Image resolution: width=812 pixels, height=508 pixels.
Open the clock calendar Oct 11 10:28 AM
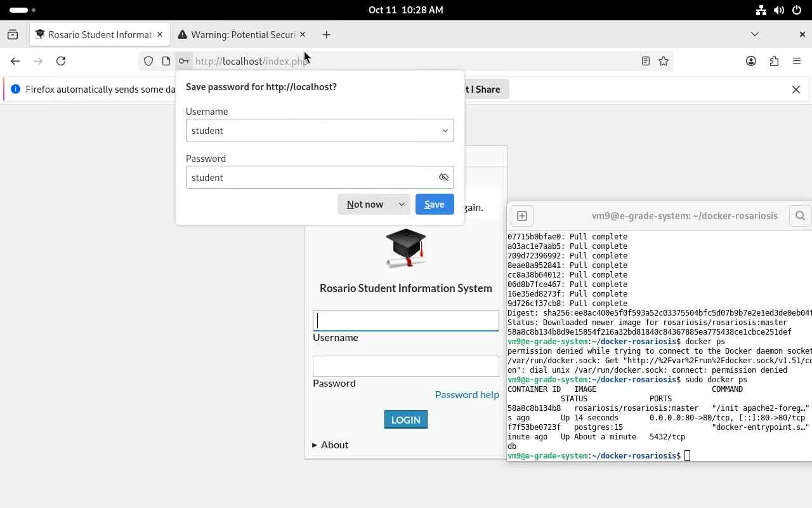[406, 10]
